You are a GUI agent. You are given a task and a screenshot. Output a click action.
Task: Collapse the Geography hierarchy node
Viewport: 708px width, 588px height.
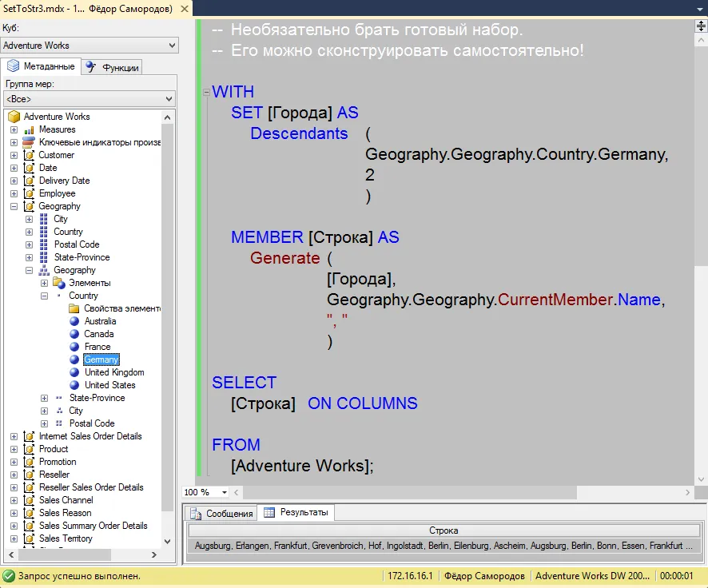(30, 270)
